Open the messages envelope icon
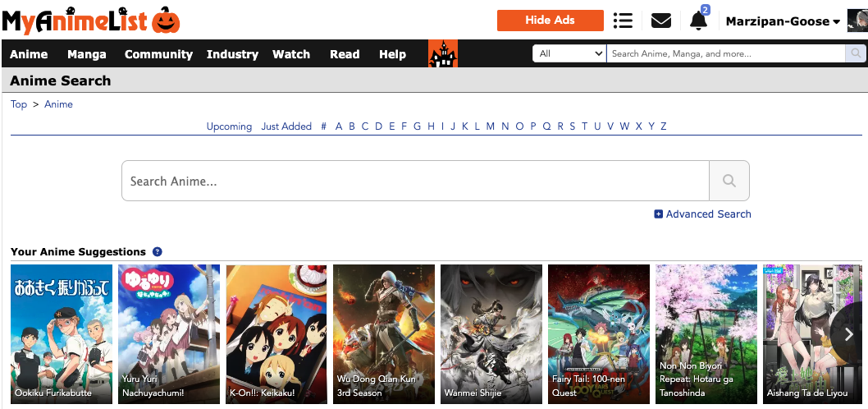This screenshot has height=409, width=868. (x=661, y=21)
